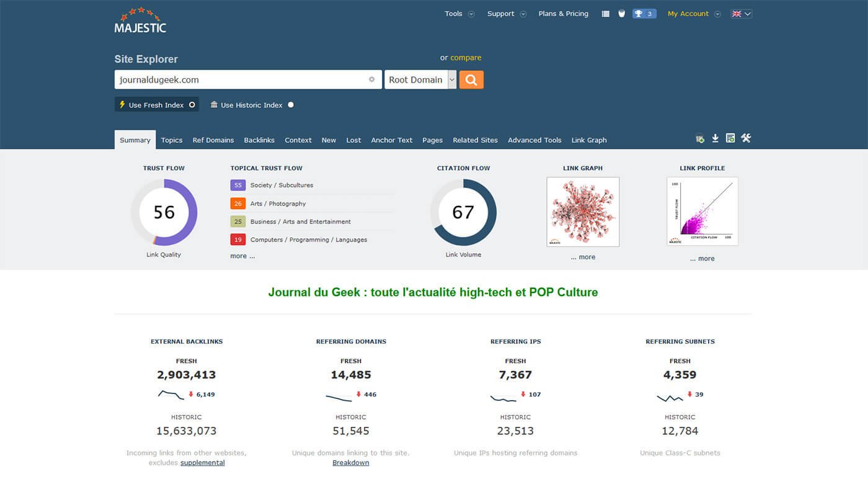Click the trophy badge showing 3
Image resolution: width=868 pixels, height=484 pixels.
click(x=644, y=14)
